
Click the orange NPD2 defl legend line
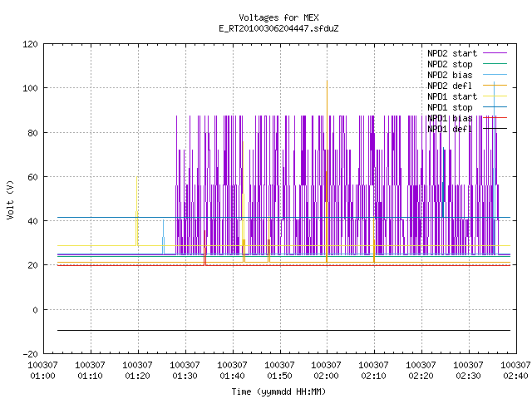pyautogui.click(x=495, y=86)
